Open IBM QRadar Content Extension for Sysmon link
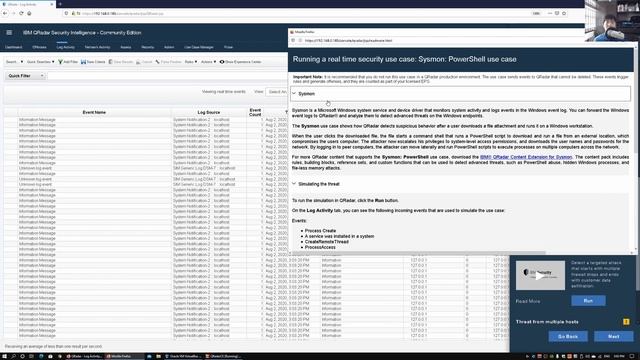 pyautogui.click(x=526, y=157)
